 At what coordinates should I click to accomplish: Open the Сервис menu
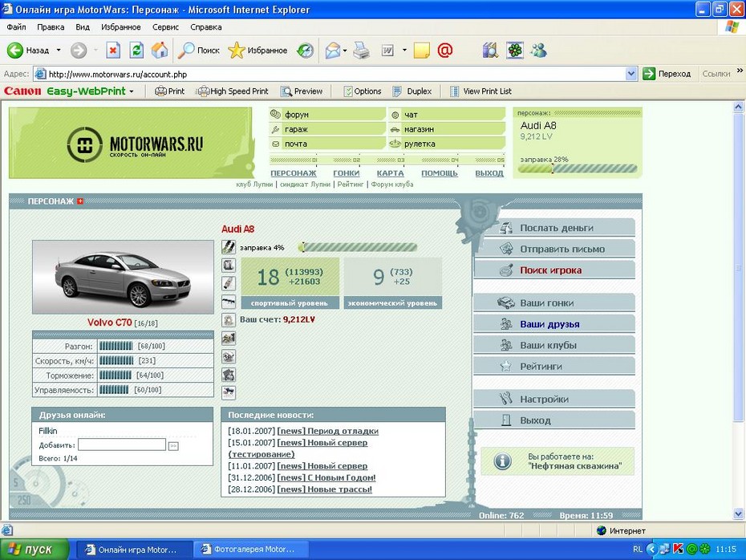[x=165, y=27]
